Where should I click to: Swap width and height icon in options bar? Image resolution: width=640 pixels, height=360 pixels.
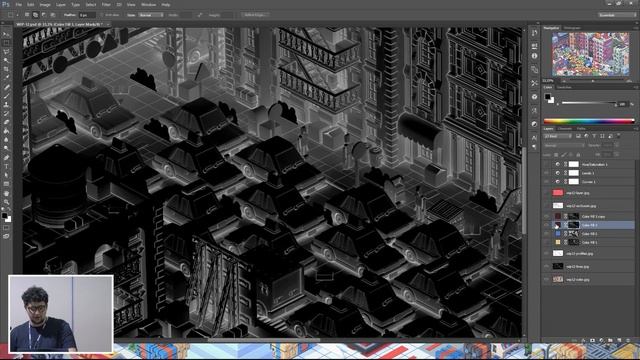pos(200,15)
